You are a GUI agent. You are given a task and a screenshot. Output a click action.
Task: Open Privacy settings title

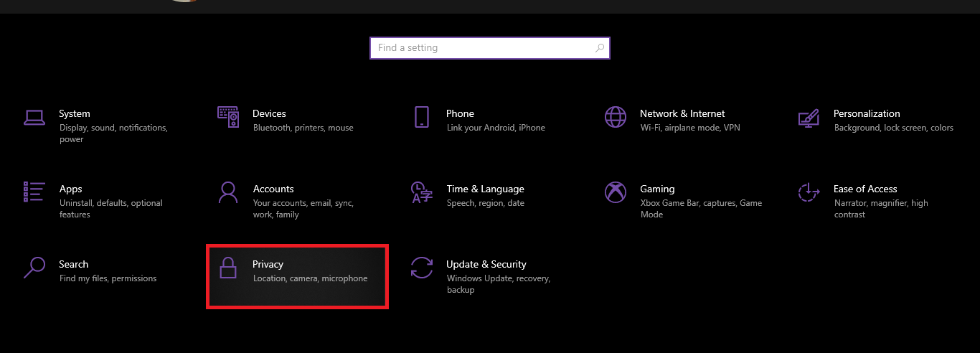268,264
